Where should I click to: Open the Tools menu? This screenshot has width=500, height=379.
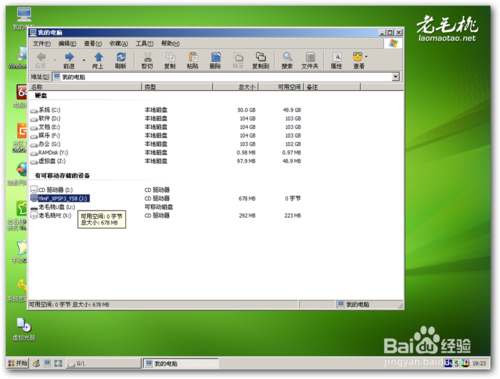[x=144, y=44]
